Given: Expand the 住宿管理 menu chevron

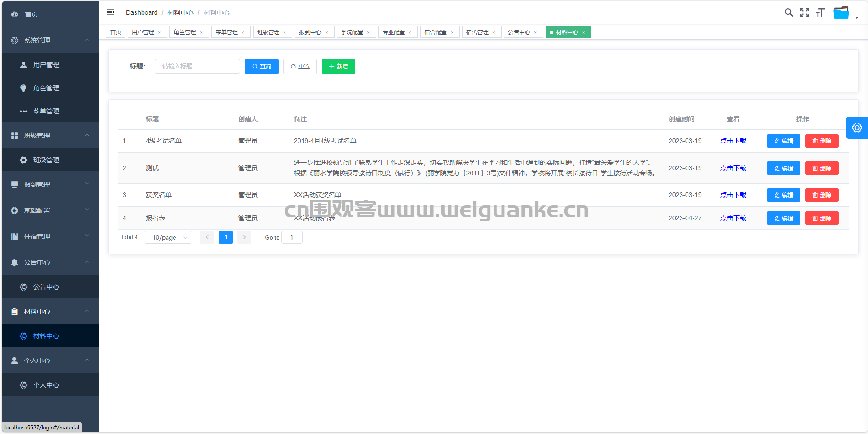Looking at the screenshot, I should (x=87, y=236).
